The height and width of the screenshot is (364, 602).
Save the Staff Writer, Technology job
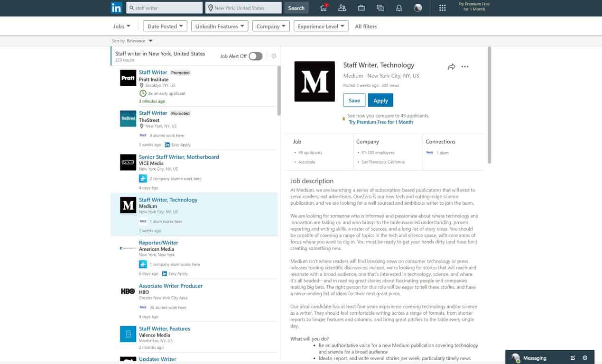tap(354, 100)
